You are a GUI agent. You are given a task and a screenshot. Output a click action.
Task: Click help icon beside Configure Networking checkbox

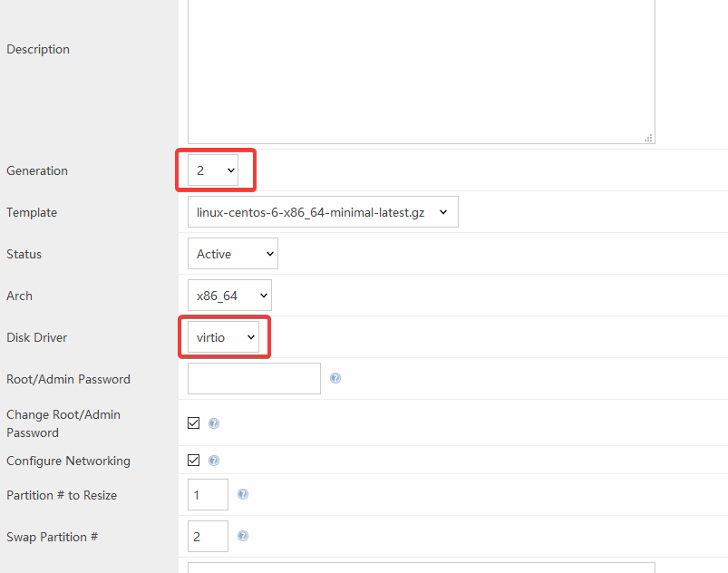pos(214,461)
